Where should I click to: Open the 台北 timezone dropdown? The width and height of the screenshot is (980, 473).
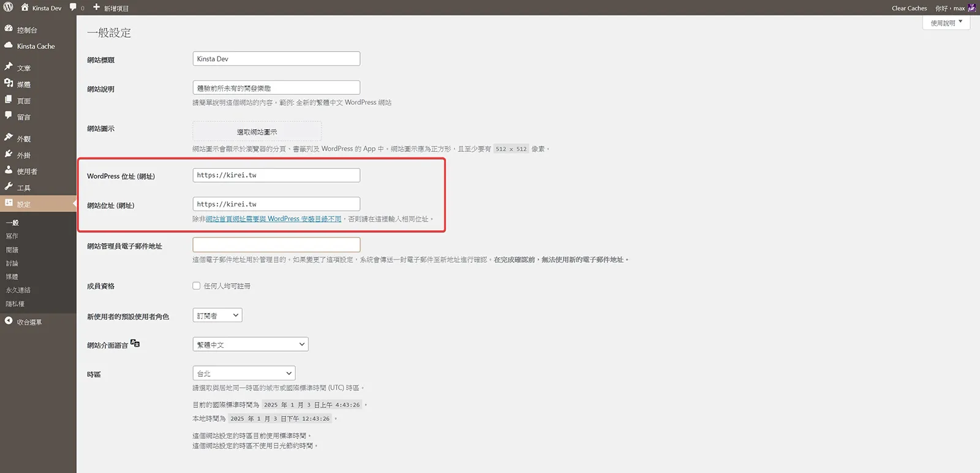244,373
